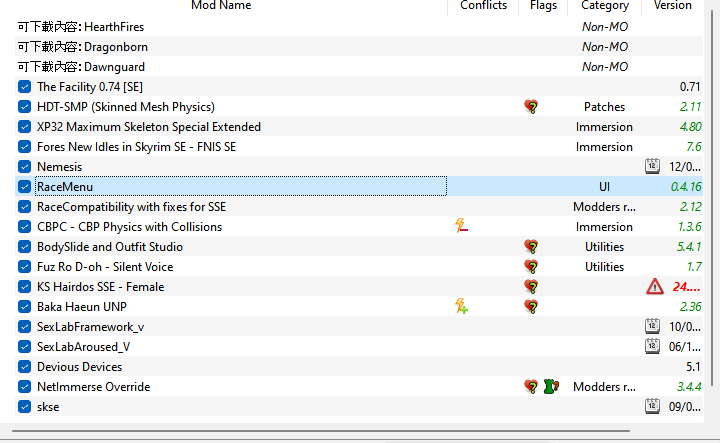Click version 5.4.1 of BodySlide
The width and height of the screenshot is (720, 443).
pos(689,247)
